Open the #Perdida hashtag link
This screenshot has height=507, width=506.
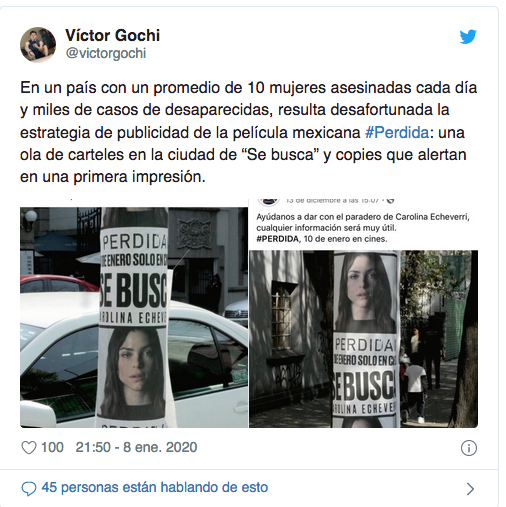tap(397, 132)
